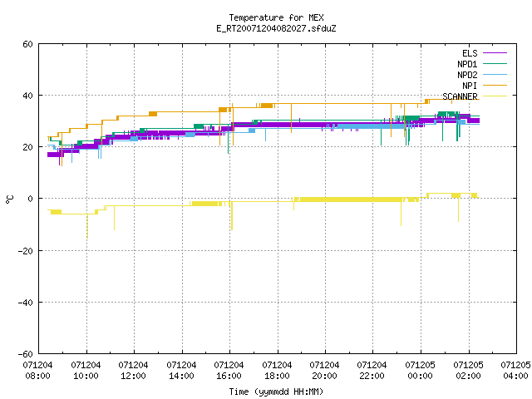Click the x-axis tick 071204 18:00
The height and width of the screenshot is (399, 532).
(x=277, y=371)
